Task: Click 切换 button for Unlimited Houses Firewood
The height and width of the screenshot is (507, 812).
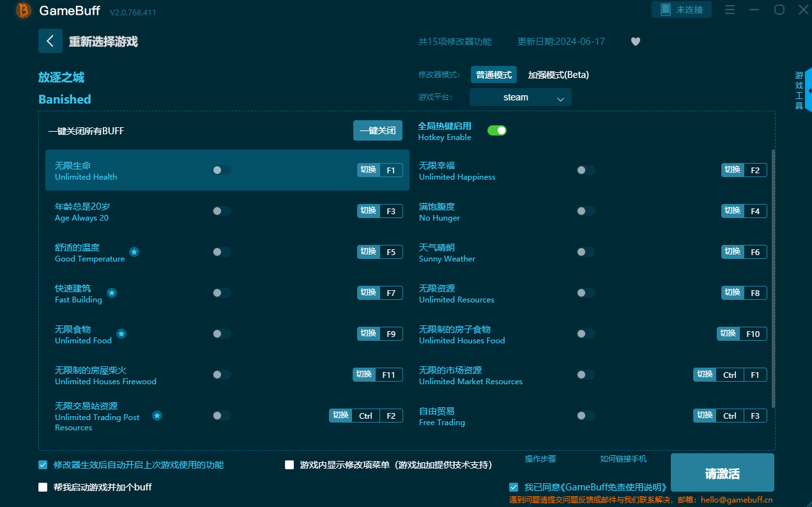Action: (364, 375)
